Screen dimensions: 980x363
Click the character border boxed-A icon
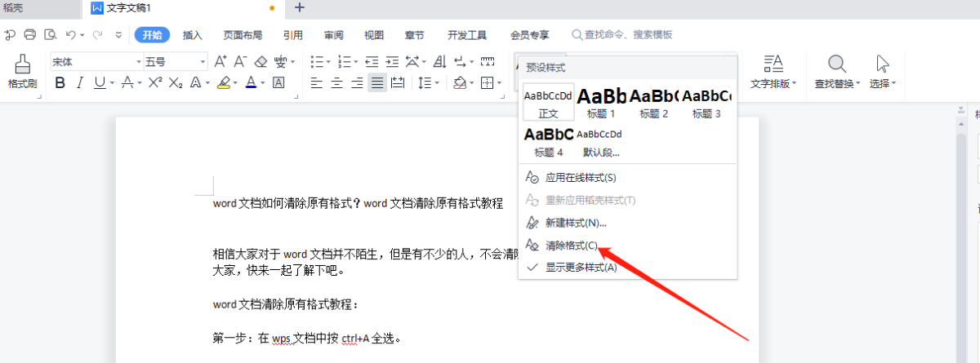click(x=278, y=82)
